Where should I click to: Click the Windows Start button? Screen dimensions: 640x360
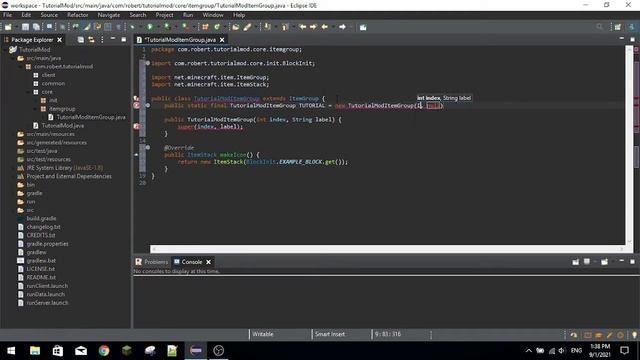(11, 351)
